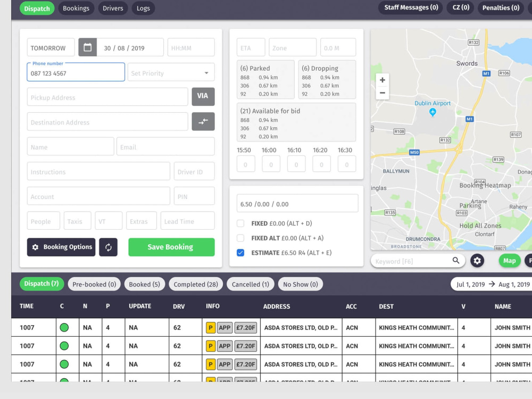The image size is (532, 399).
Task: Click green status dot in second row
Action: point(64,346)
